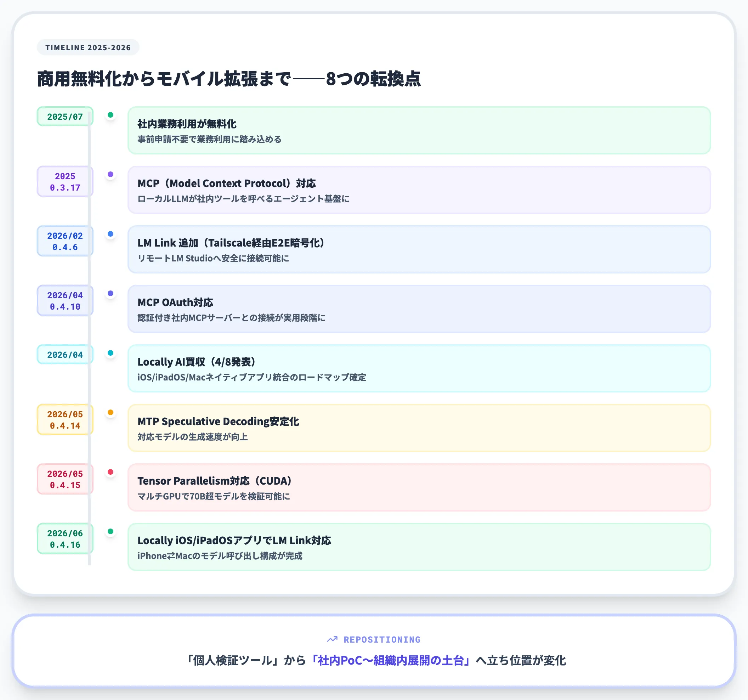Screen dimensions: 748x700
Task: Click the 社内業務利用が無料化 heading
Action: click(x=187, y=124)
